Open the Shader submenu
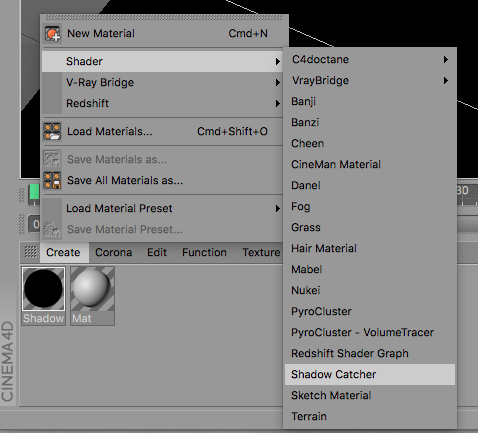478x433 pixels. point(162,61)
